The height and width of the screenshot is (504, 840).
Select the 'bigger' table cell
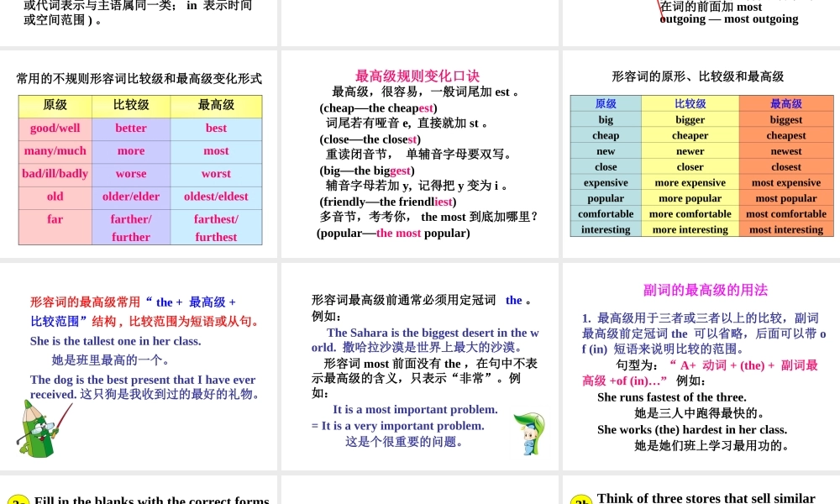(690, 119)
